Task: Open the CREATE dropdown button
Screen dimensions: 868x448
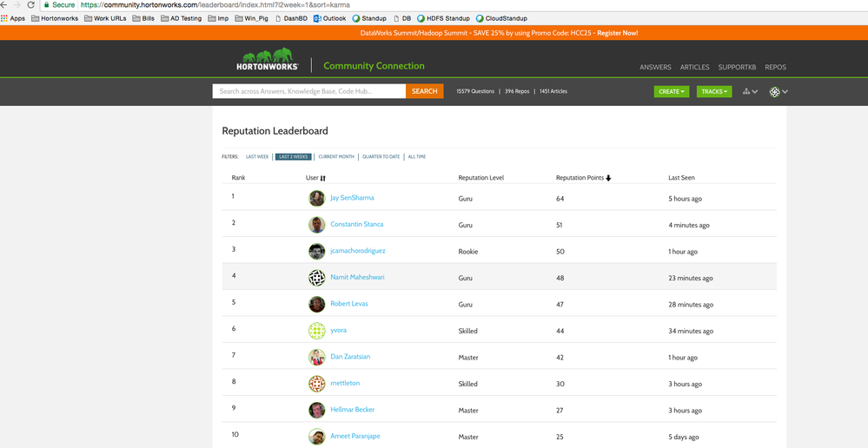Action: 672,92
